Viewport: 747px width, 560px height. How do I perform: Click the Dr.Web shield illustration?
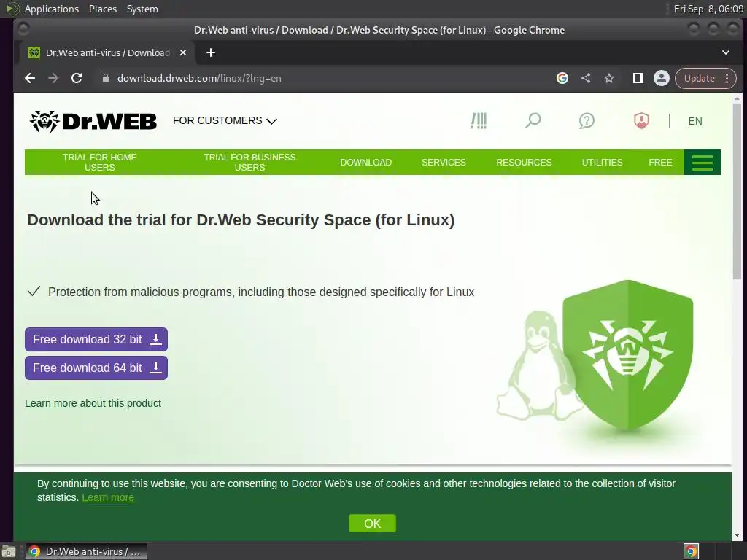click(627, 355)
